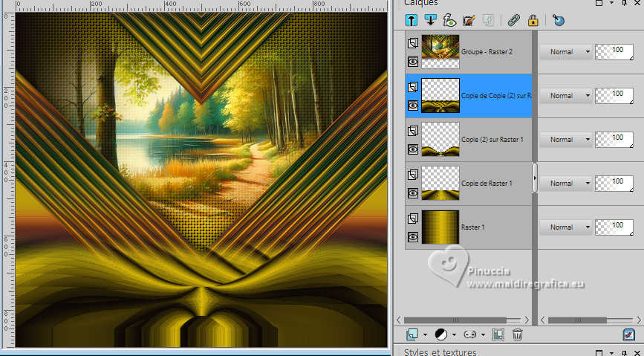
Task: Click the blue sphere highlight icon
Action: [x=558, y=20]
